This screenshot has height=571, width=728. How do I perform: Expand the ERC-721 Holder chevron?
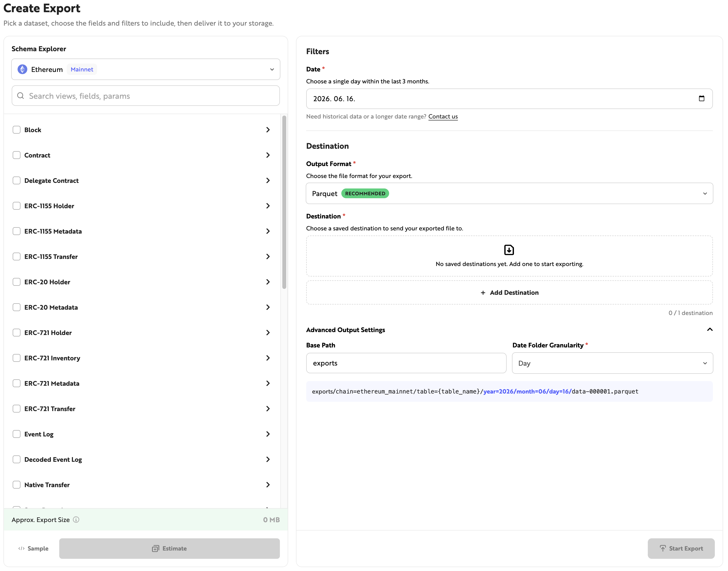click(268, 333)
